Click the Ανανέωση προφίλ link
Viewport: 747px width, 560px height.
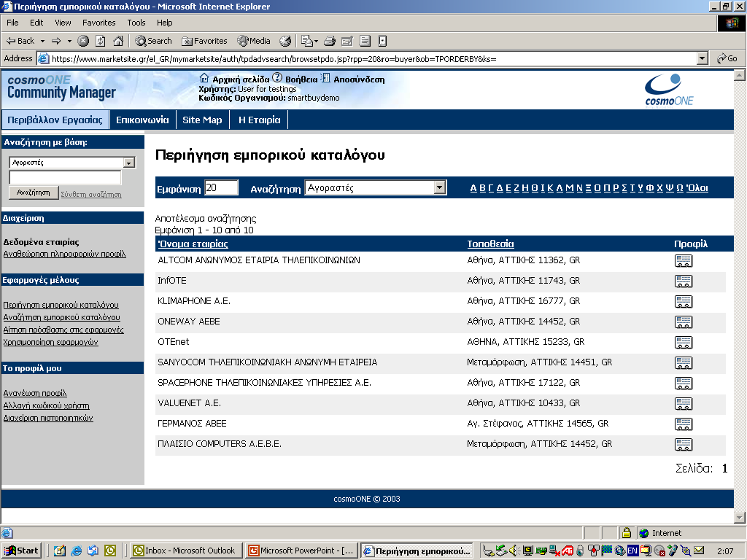tap(35, 393)
